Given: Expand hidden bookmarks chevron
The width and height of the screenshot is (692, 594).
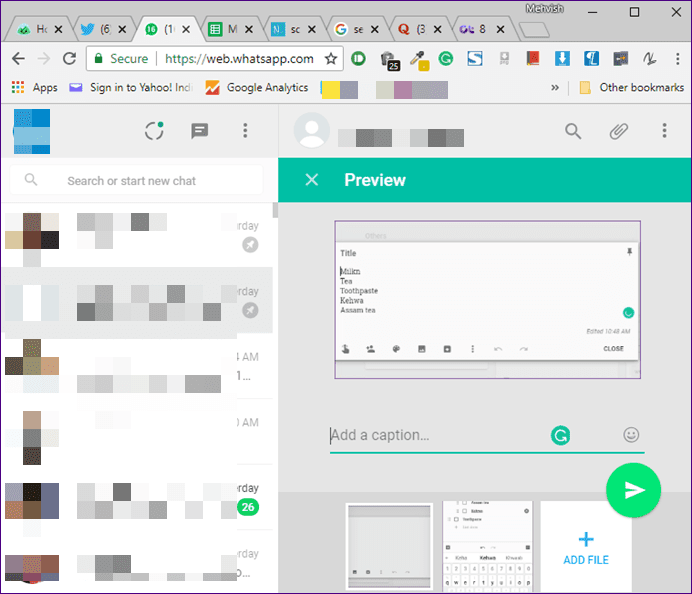Looking at the screenshot, I should coord(555,87).
